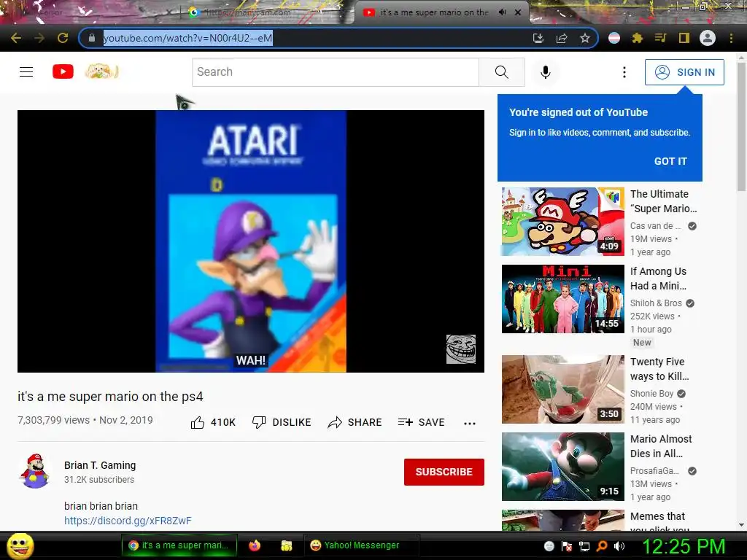Dismiss the popup with GOT IT
The image size is (747, 560).
pos(670,161)
